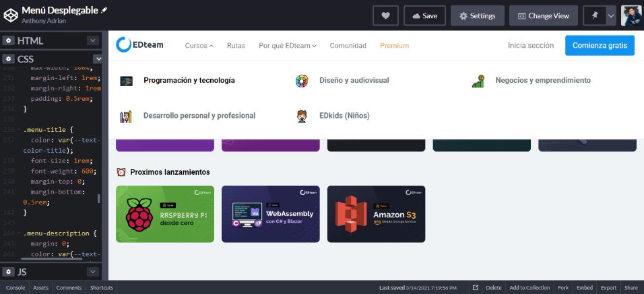Click the CodePen logo icon
The width and height of the screenshot is (644, 294).
click(x=11, y=15)
